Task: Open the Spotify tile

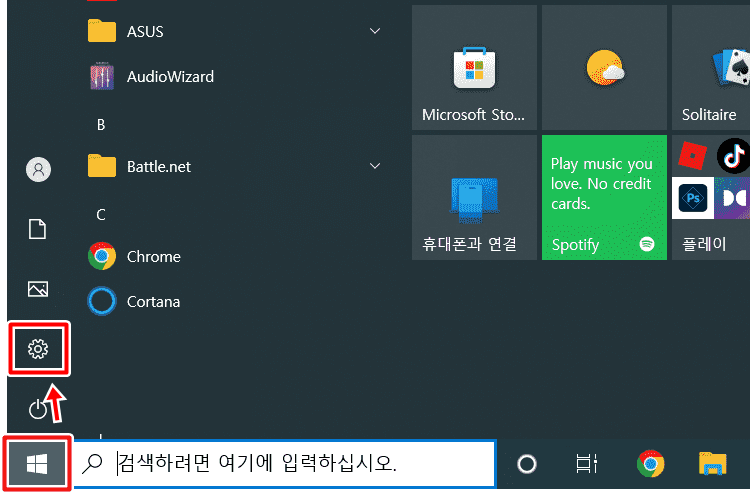Action: (x=604, y=197)
